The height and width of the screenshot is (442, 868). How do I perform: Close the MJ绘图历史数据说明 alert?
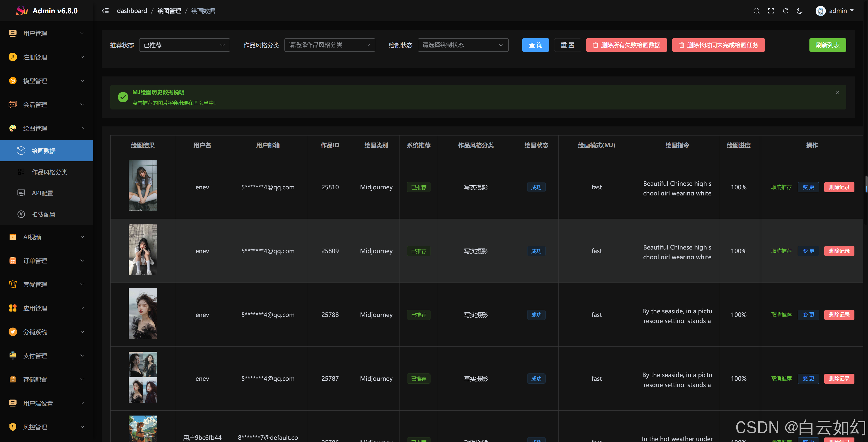pos(837,92)
